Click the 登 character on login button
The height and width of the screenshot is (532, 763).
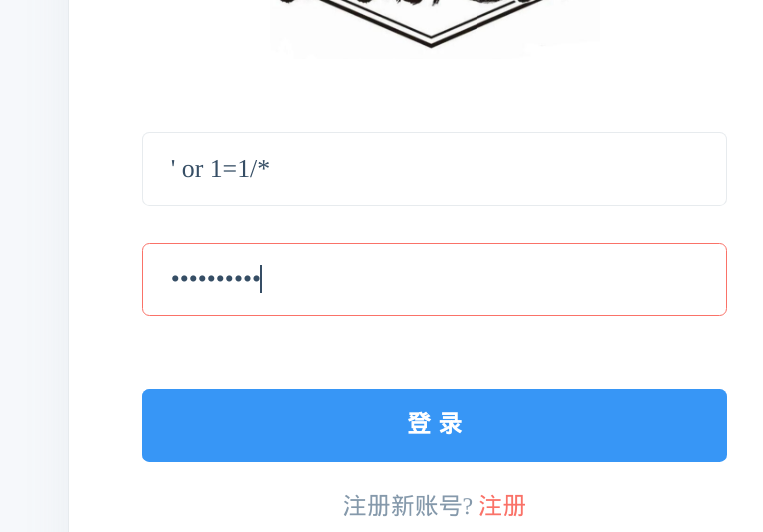[x=419, y=423]
